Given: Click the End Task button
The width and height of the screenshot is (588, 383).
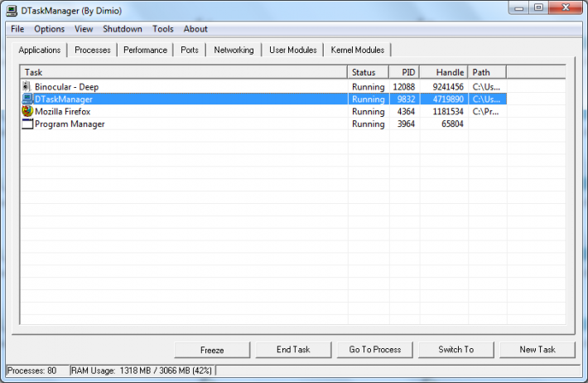Looking at the screenshot, I should pyautogui.click(x=293, y=350).
